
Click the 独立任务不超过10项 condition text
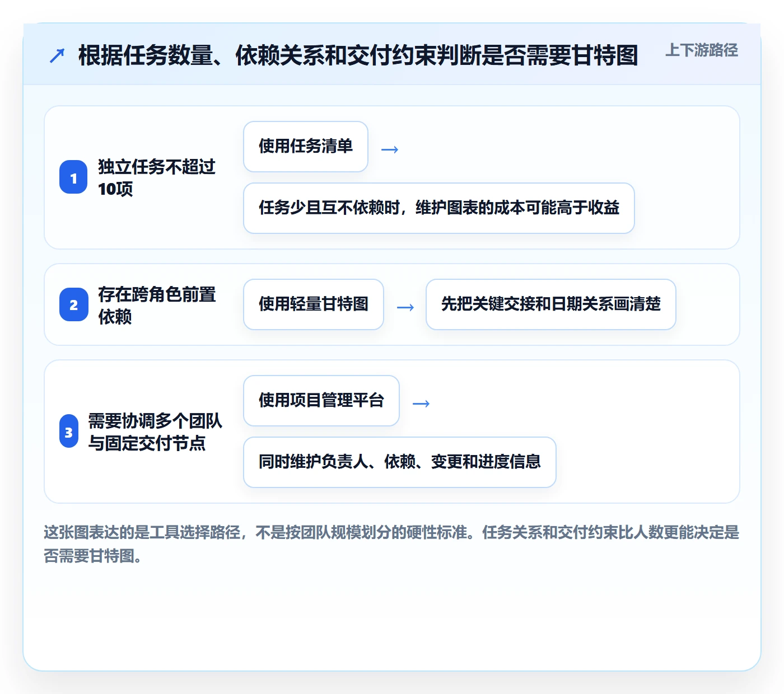click(157, 177)
